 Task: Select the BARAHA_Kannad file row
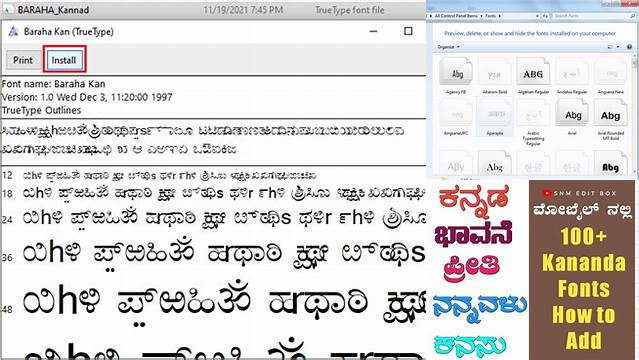[213, 10]
